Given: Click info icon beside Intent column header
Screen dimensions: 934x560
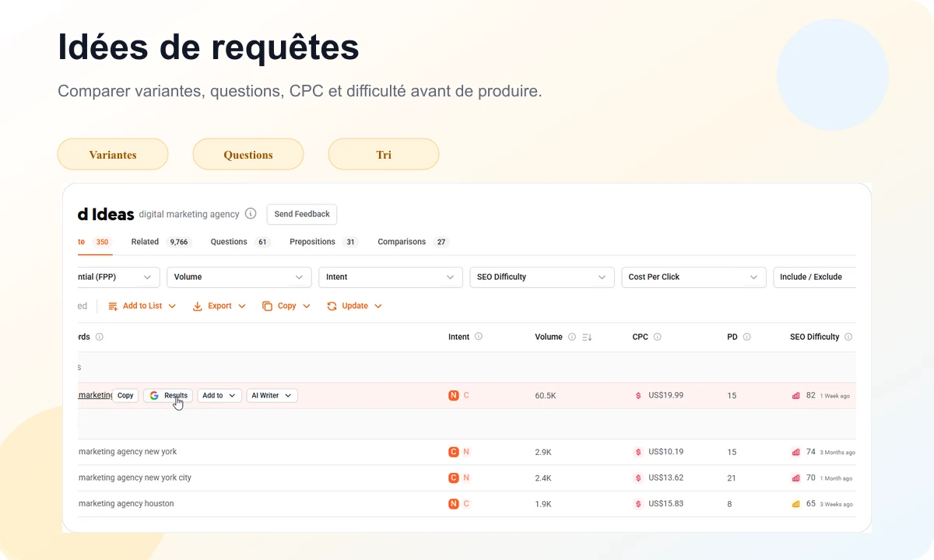Looking at the screenshot, I should (x=479, y=337).
